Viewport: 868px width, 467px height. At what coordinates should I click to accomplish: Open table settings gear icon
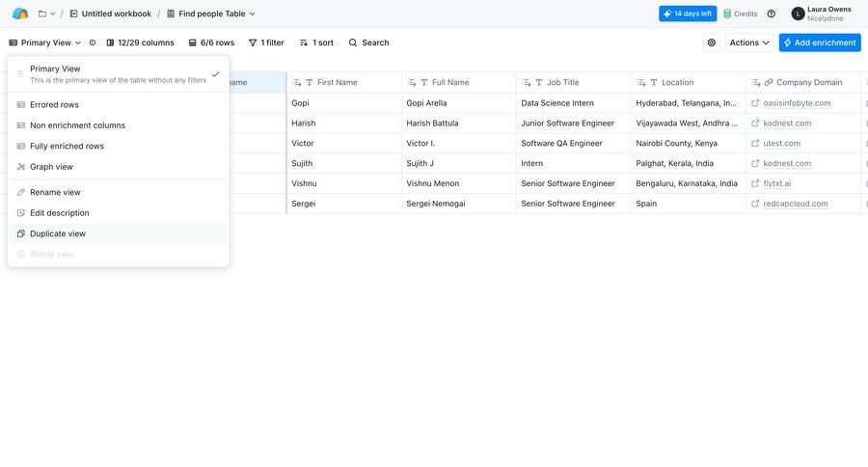(x=712, y=42)
